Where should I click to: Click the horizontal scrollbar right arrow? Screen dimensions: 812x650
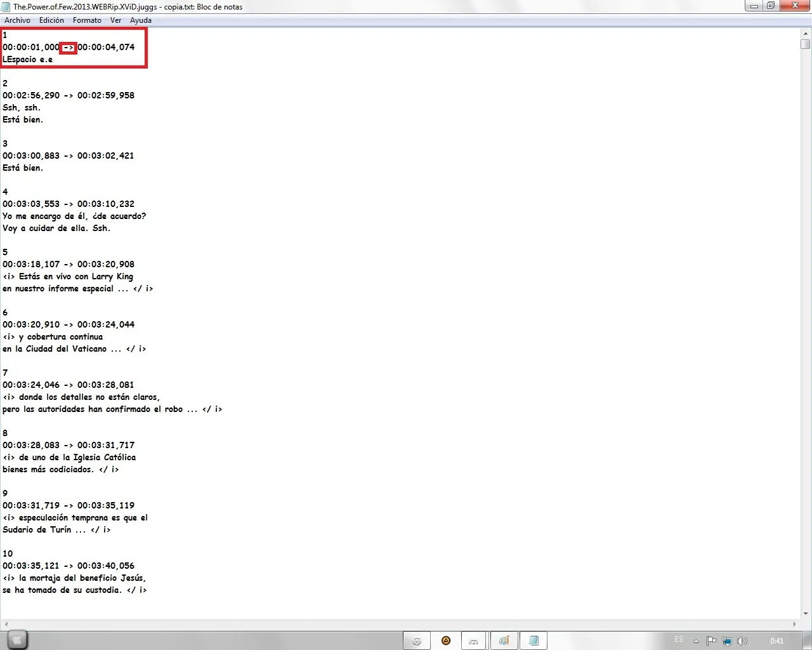click(x=795, y=625)
